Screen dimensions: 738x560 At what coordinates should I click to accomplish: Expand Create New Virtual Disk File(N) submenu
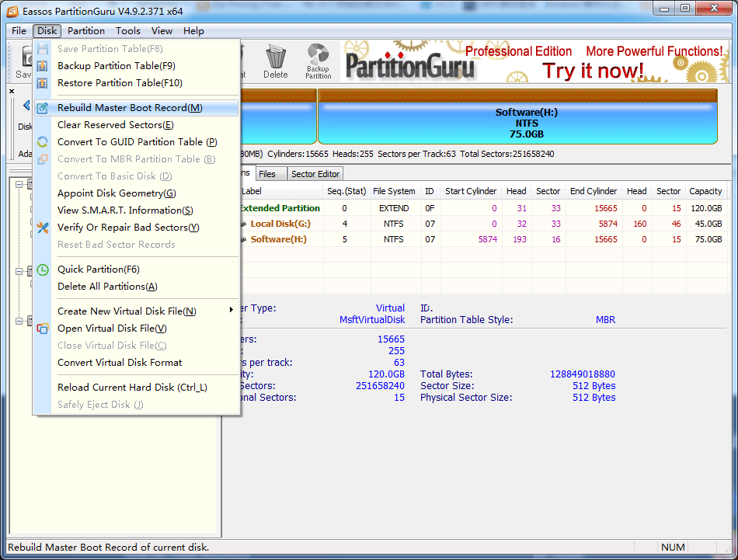137,311
